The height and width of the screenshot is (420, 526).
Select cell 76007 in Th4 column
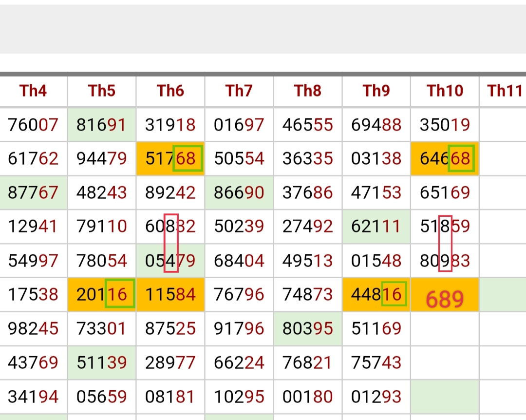click(33, 125)
